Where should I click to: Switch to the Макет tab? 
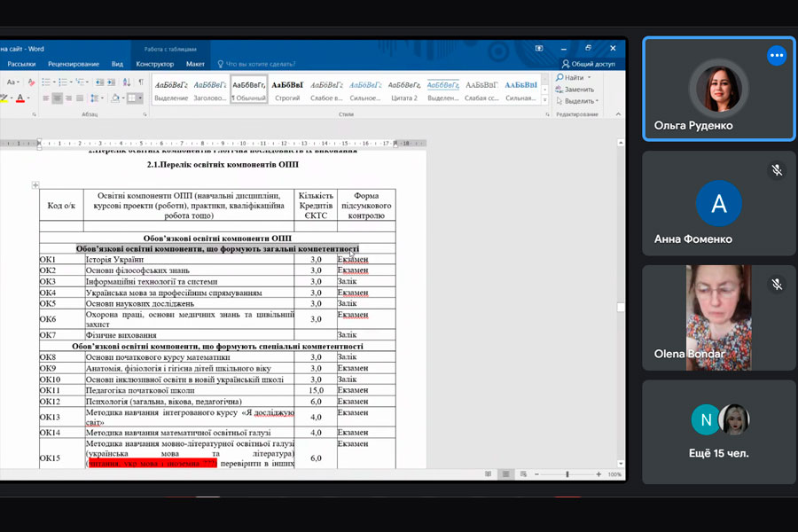coord(195,64)
